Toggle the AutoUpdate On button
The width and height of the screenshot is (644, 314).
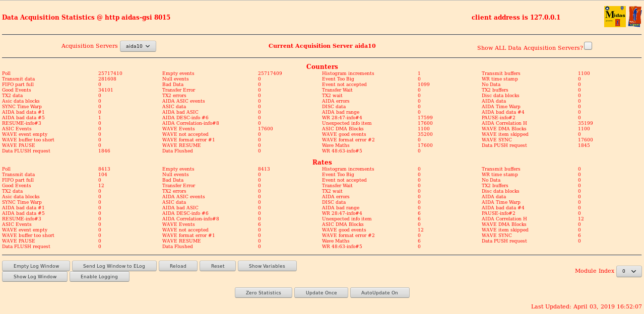(x=379, y=293)
